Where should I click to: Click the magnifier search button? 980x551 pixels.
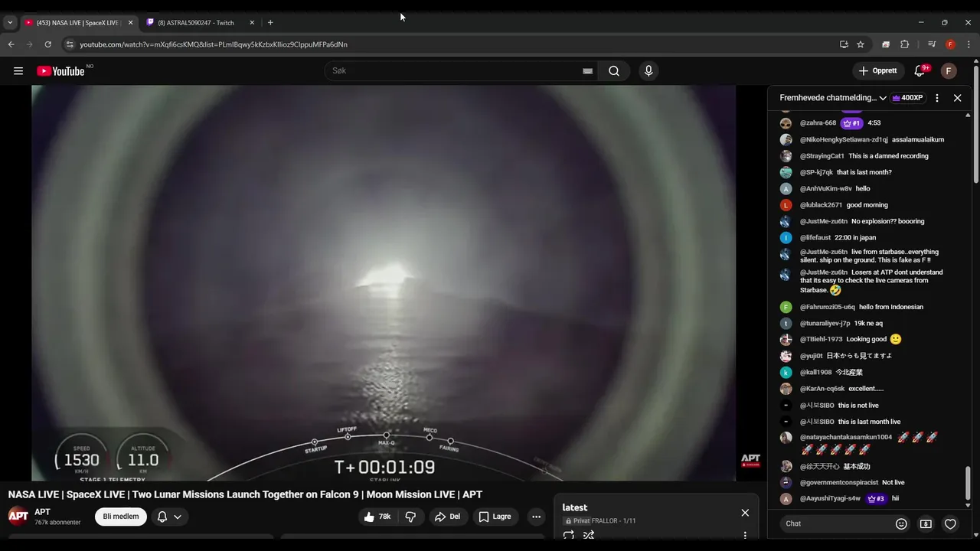(x=614, y=71)
